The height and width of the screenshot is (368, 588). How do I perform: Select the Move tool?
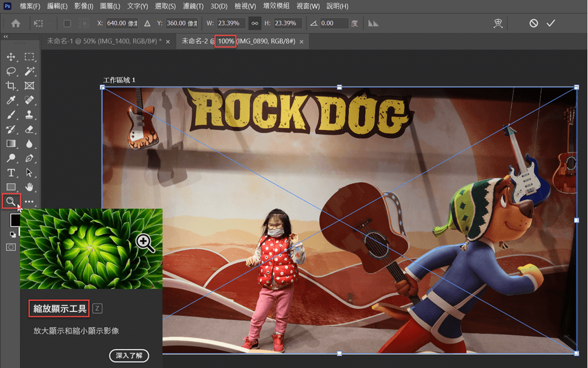(11, 57)
